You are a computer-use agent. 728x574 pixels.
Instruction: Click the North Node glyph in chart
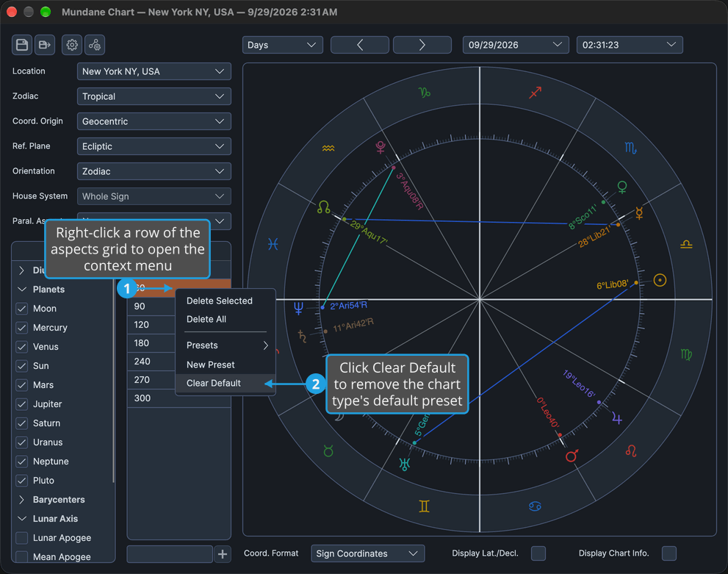point(324,207)
